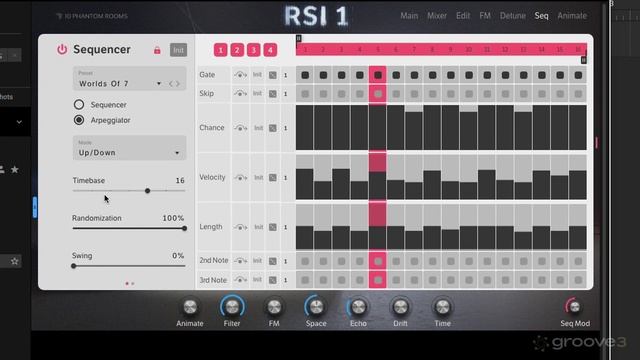This screenshot has height=360, width=640.
Task: Select the Arpeggiator radio option
Action: pyautogui.click(x=79, y=120)
